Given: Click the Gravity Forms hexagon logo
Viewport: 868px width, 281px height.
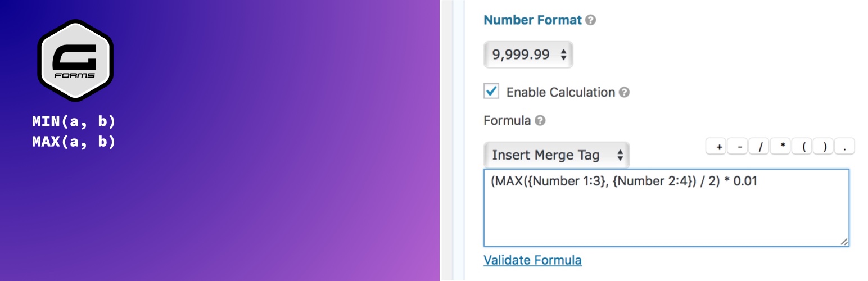Looking at the screenshot, I should [75, 61].
